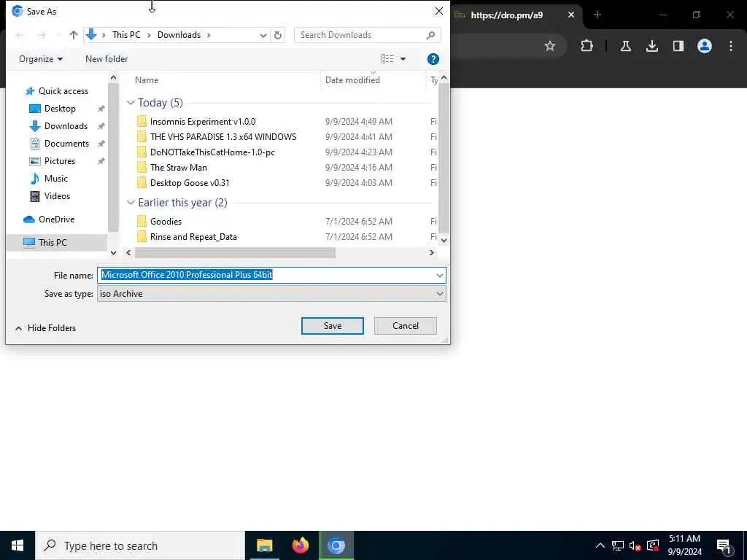Click the New folder button

click(107, 59)
